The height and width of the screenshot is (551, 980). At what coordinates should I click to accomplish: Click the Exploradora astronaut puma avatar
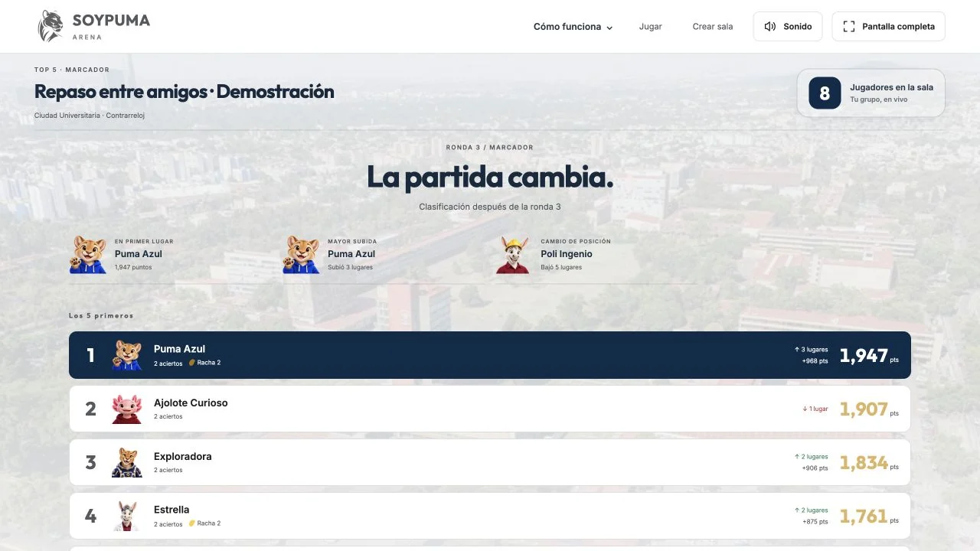pos(127,462)
